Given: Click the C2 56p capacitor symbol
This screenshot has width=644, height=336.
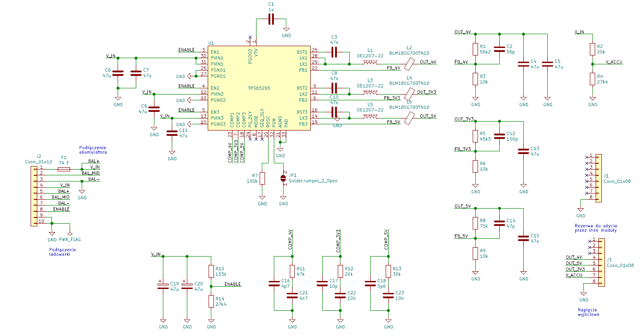Looking at the screenshot, I should point(499,49).
